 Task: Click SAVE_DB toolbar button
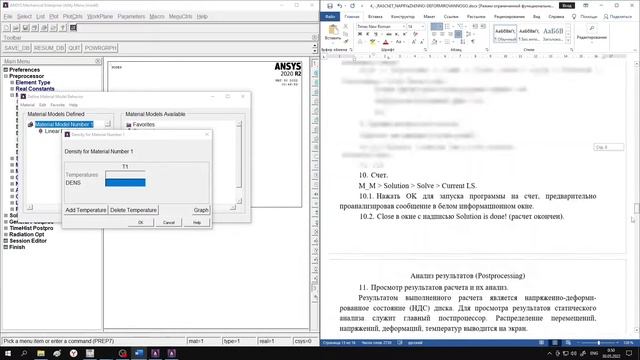[17, 48]
